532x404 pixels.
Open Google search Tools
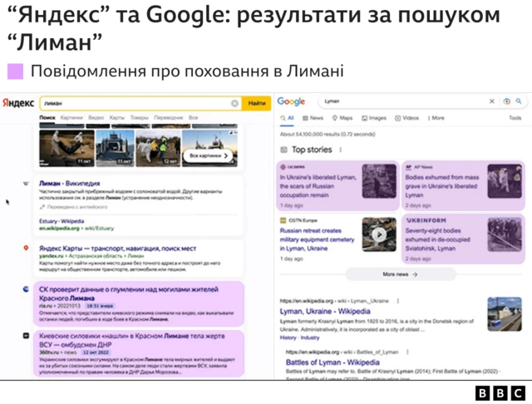[515, 118]
